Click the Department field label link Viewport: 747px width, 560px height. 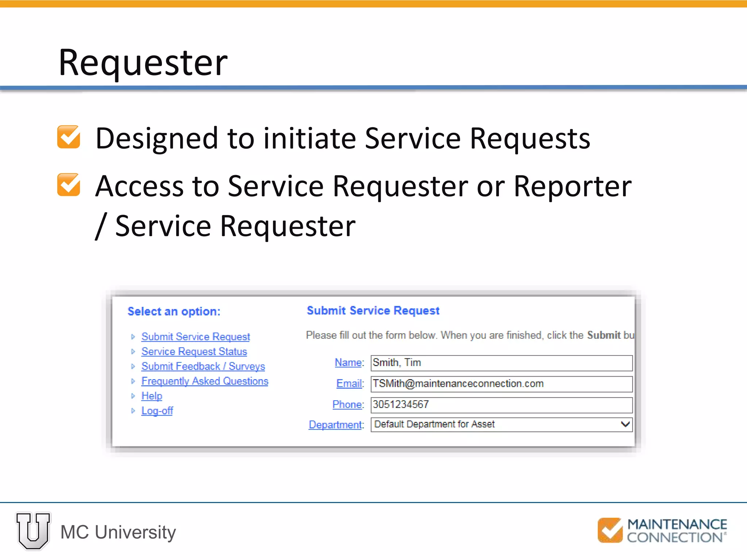pyautogui.click(x=336, y=425)
